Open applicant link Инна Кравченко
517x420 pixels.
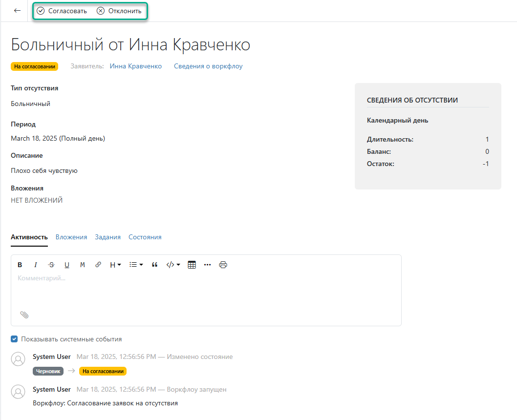tap(135, 66)
